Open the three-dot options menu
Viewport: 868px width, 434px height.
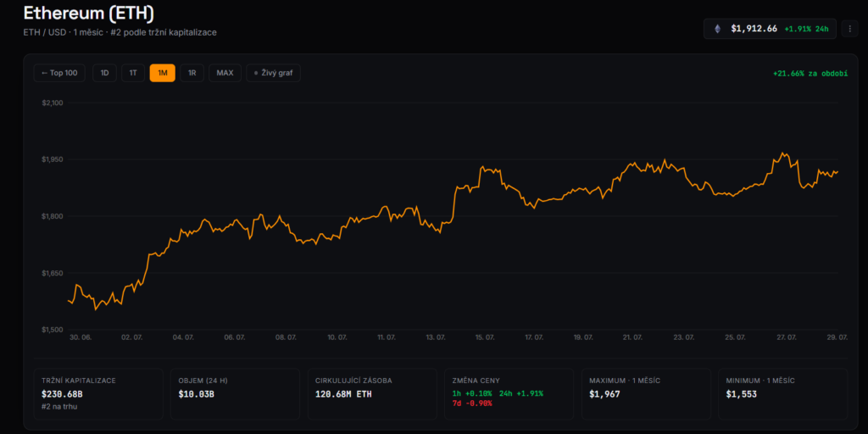pos(849,29)
